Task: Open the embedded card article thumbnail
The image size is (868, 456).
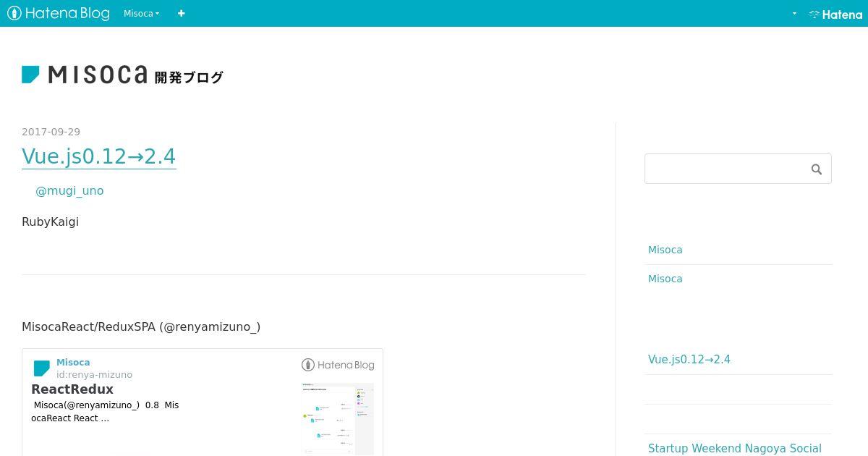Action: tap(338, 420)
